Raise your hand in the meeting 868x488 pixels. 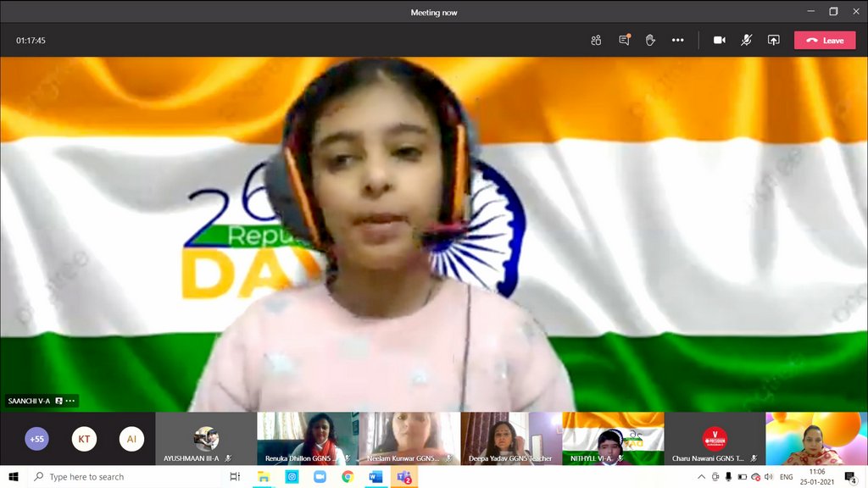[650, 40]
